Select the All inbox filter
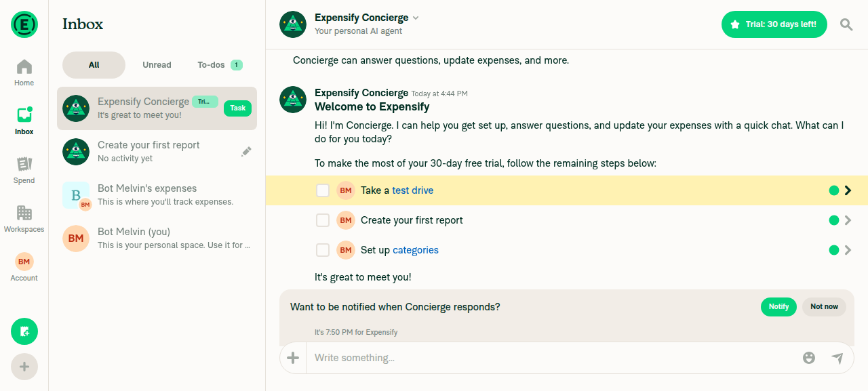This screenshot has width=868, height=391. coord(94,65)
